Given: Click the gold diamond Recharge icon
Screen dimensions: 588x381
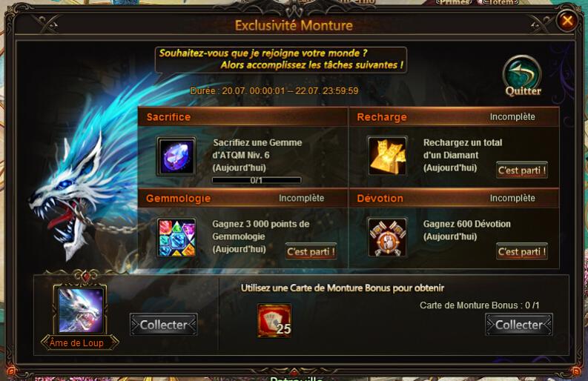Looking at the screenshot, I should [x=387, y=156].
